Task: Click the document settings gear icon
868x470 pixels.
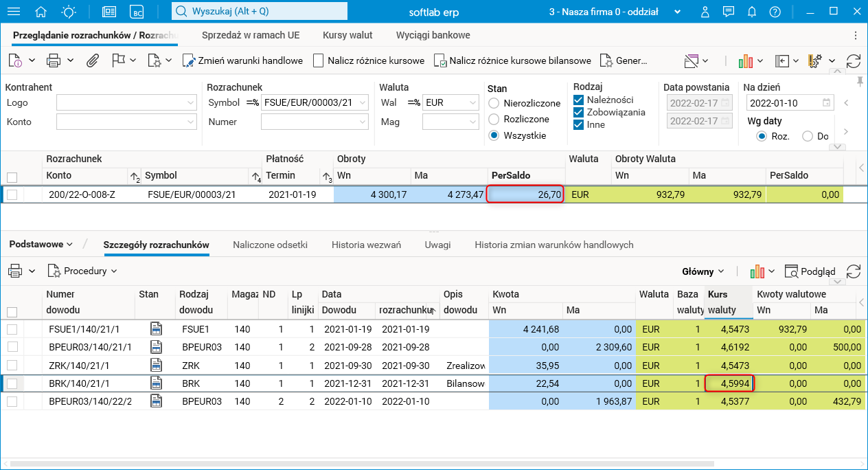Action: pyautogui.click(x=154, y=60)
